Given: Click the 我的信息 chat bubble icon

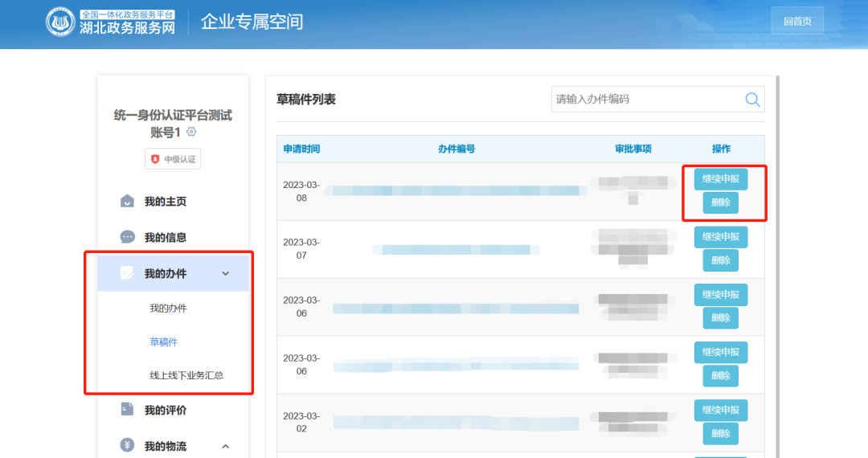Looking at the screenshot, I should (x=127, y=237).
